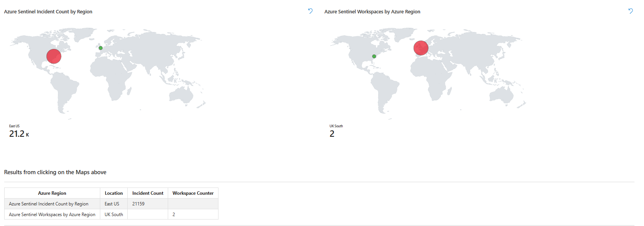Click Workspace Counter value in UK South row
The image size is (644, 226).
[174, 215]
